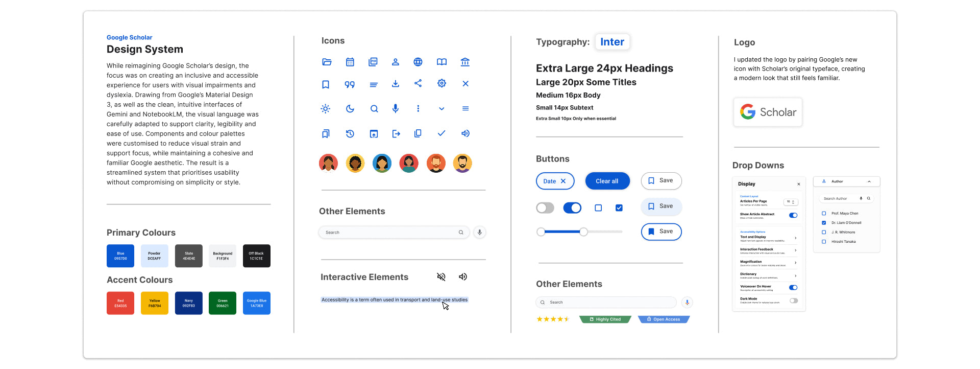Screen dimensions: 980x369
Task: Click the PDF document icon
Action: pos(373,62)
